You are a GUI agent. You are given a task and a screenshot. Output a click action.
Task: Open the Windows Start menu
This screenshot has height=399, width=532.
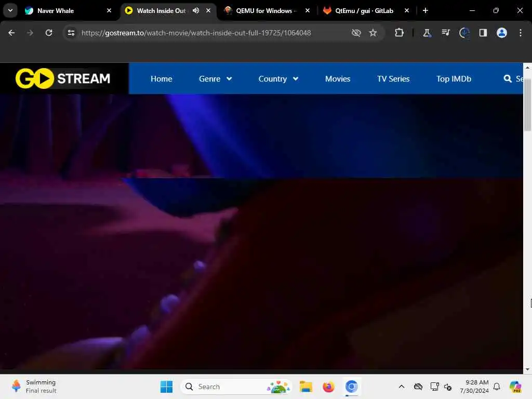[166, 387]
